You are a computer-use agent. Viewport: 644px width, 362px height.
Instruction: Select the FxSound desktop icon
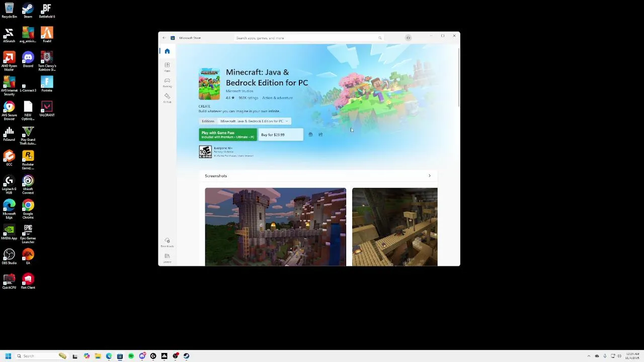coord(9,134)
